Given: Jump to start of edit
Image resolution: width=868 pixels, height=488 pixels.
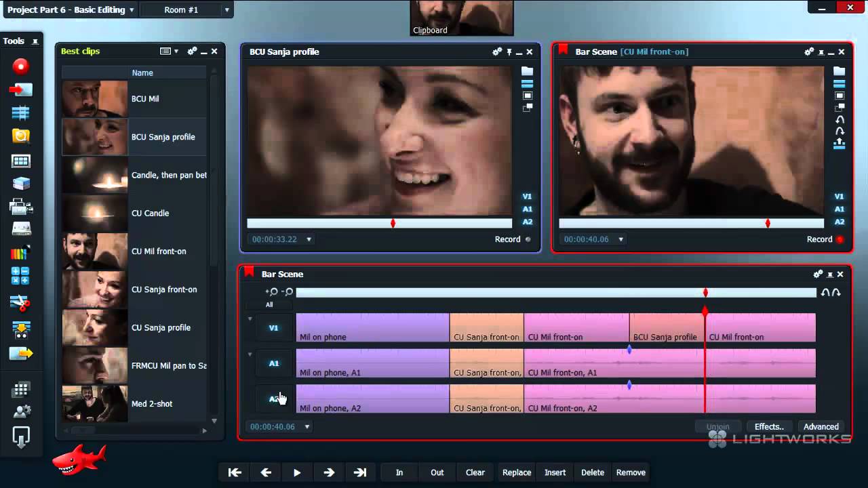Looking at the screenshot, I should (x=235, y=472).
